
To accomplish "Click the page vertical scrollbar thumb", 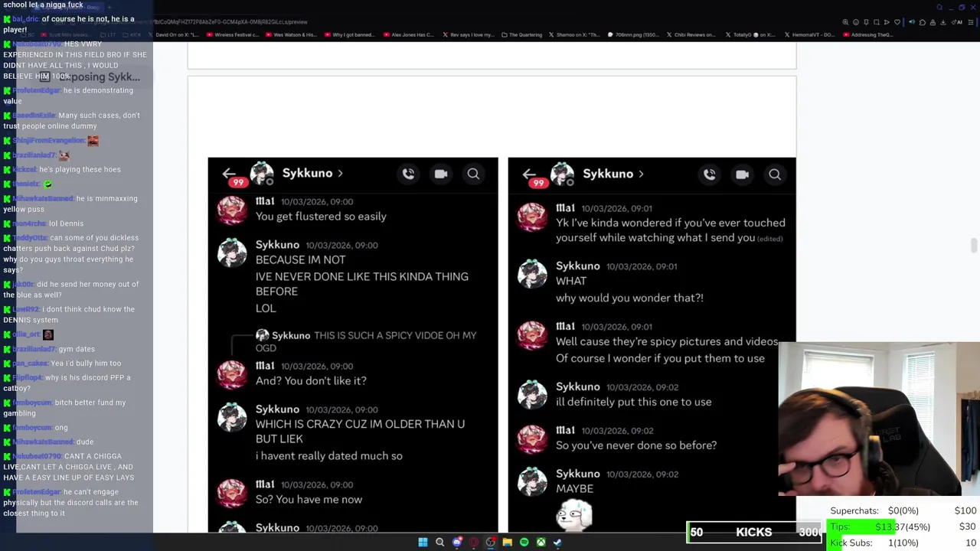I will pyautogui.click(x=973, y=245).
